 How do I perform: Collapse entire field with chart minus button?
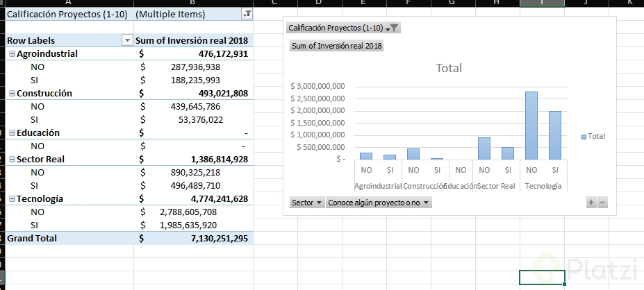[602, 202]
